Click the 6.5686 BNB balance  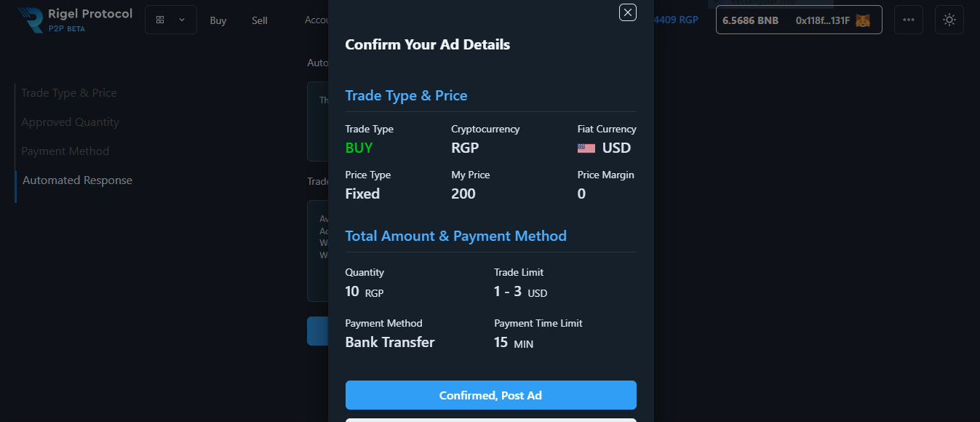[x=750, y=20]
